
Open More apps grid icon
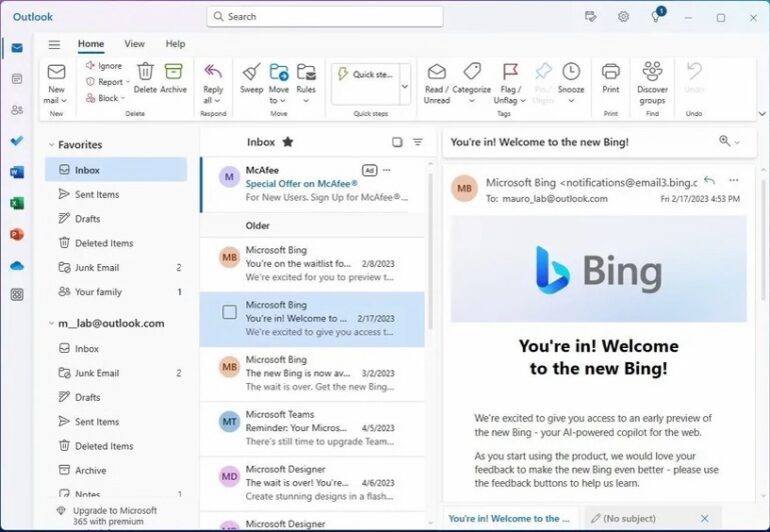(x=17, y=295)
